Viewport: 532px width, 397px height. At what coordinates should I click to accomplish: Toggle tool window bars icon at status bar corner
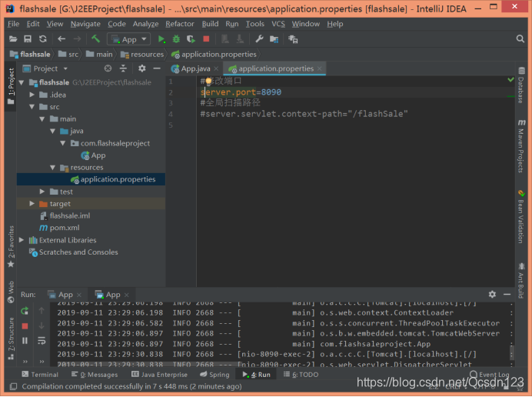(x=13, y=386)
